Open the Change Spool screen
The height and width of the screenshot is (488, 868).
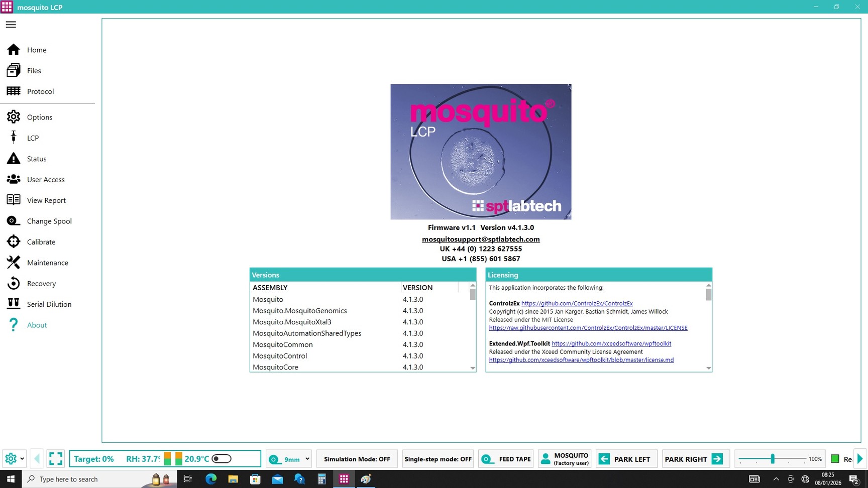(49, 221)
